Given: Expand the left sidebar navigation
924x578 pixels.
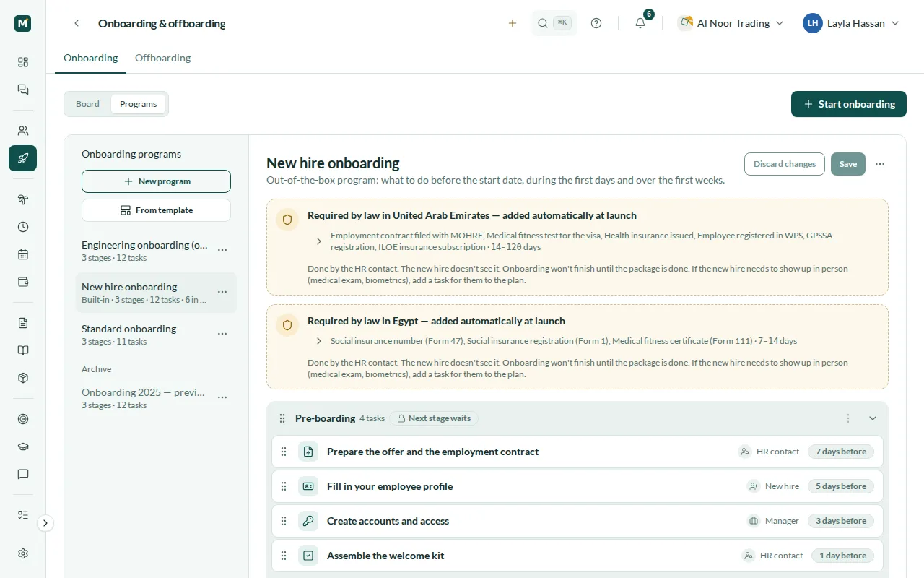Looking at the screenshot, I should click(45, 523).
